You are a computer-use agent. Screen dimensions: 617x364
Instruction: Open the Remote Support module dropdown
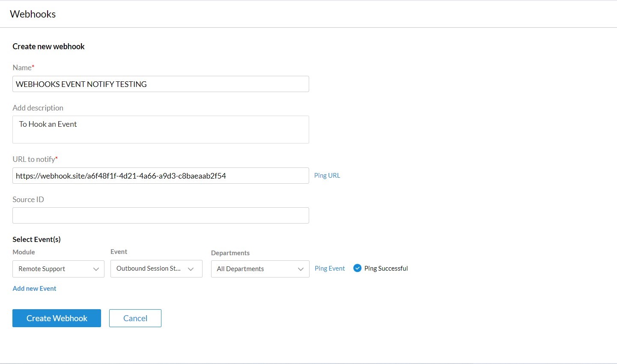click(58, 269)
